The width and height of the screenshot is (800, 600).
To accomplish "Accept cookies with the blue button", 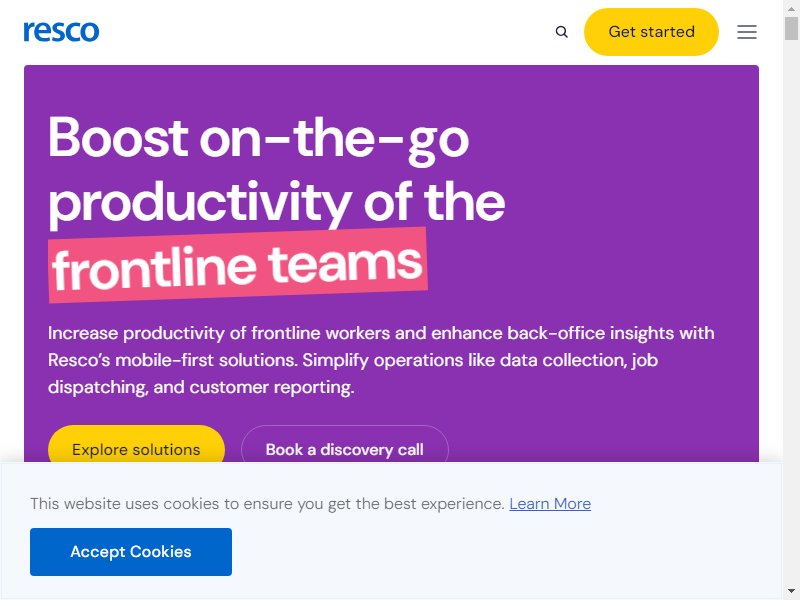I will tap(131, 552).
